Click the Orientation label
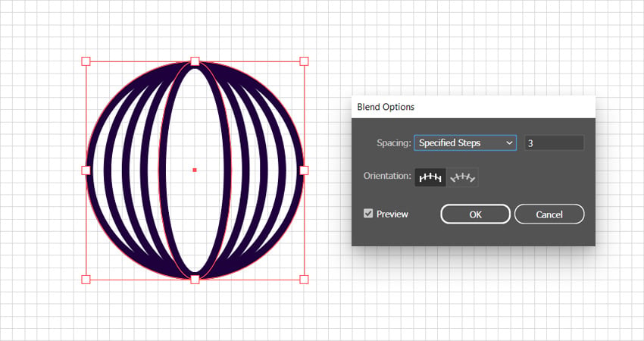This screenshot has width=644, height=341. tap(387, 176)
